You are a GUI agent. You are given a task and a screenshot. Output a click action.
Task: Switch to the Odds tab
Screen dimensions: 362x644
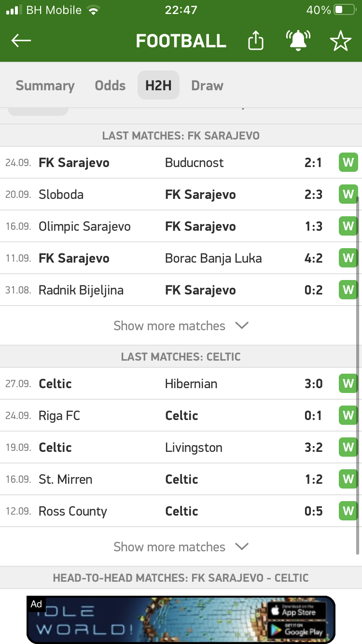point(110,85)
